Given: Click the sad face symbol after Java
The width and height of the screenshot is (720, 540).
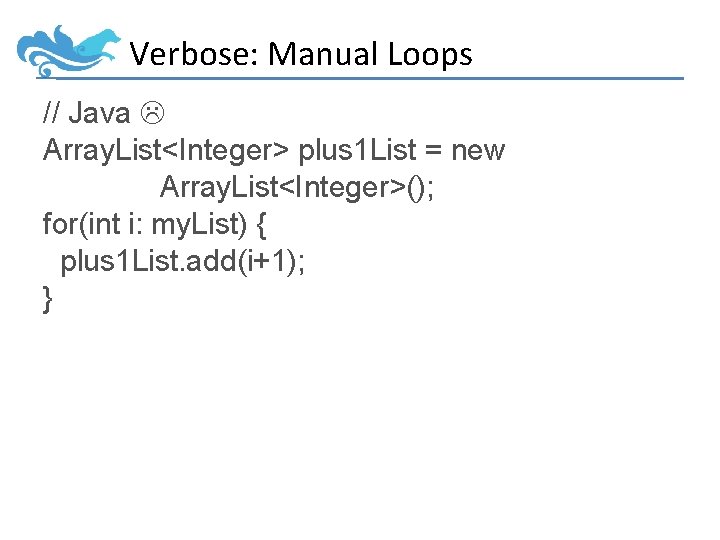Looking at the screenshot, I should click(149, 114).
